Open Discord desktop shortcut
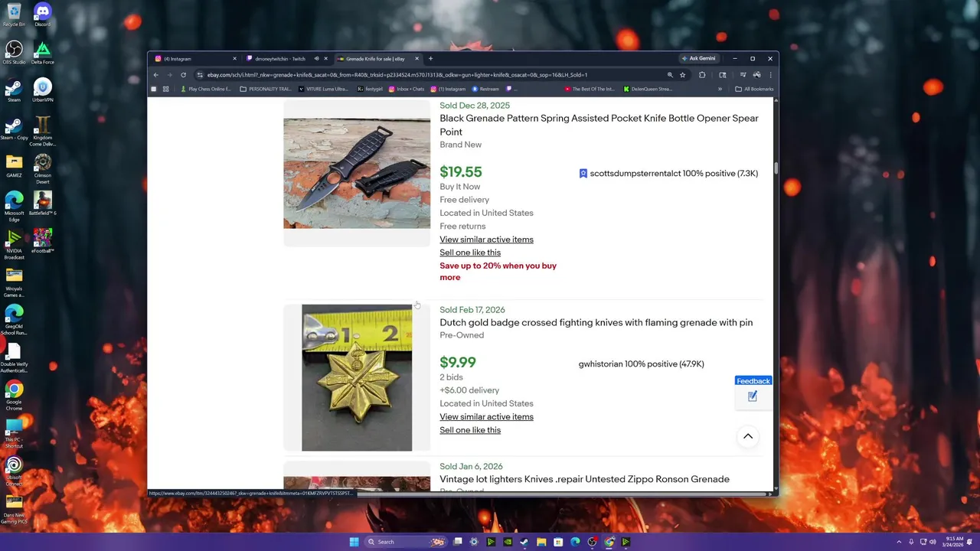 click(42, 14)
